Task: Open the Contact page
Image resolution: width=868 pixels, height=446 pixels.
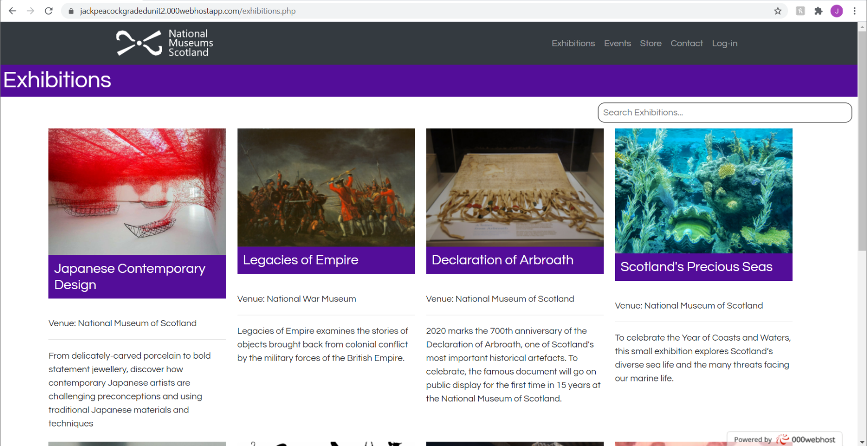Action: [686, 43]
